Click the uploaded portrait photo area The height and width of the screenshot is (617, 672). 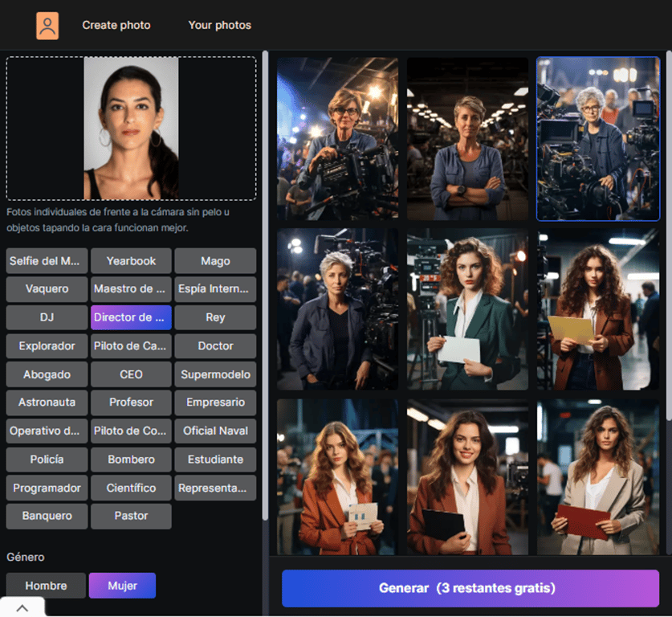tap(131, 129)
